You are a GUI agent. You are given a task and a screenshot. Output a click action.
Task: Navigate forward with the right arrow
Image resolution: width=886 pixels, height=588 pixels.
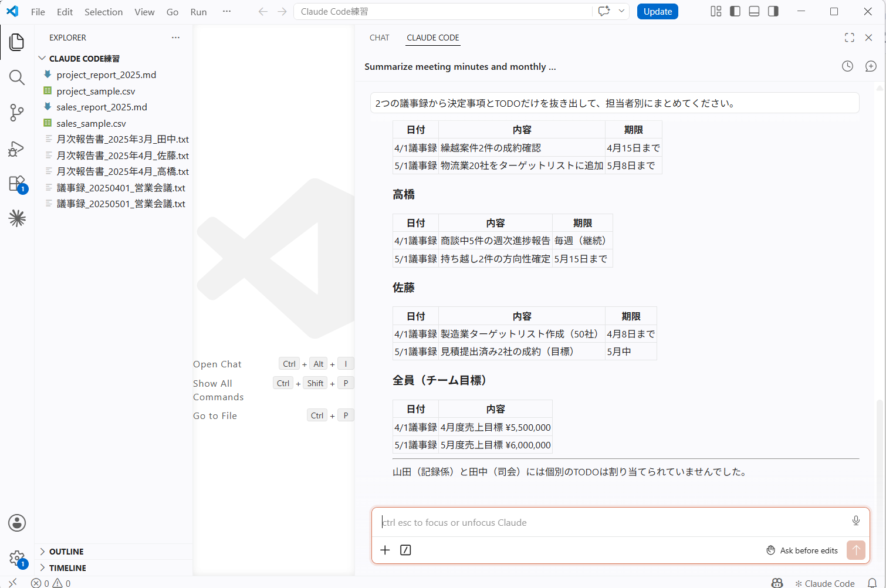pos(282,12)
